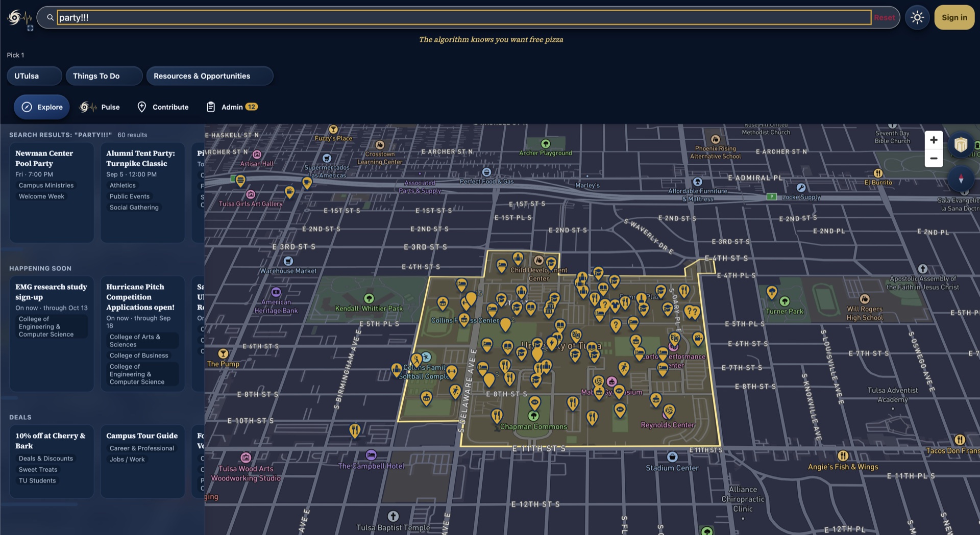Click The Pump bar marker on map

[x=223, y=353]
